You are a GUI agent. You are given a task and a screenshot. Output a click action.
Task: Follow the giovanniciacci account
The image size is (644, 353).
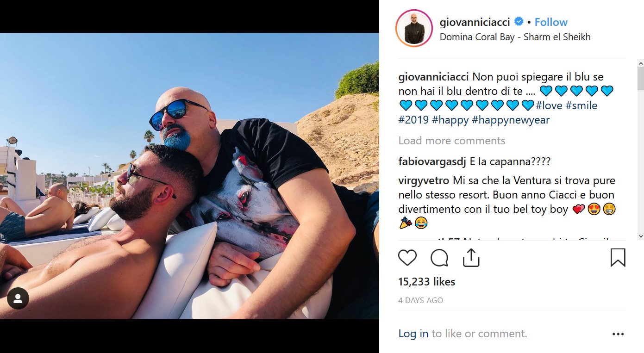[551, 22]
